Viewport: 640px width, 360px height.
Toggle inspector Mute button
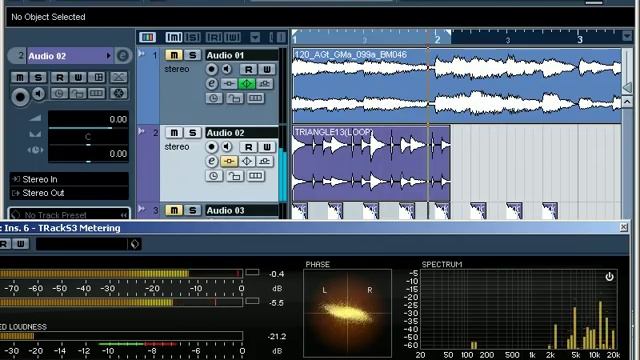tap(19, 77)
